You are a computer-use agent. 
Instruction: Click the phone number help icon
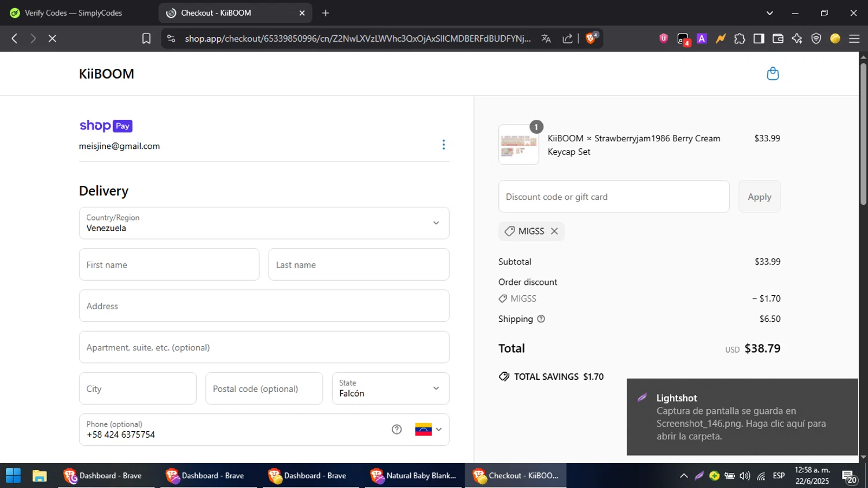coord(396,430)
